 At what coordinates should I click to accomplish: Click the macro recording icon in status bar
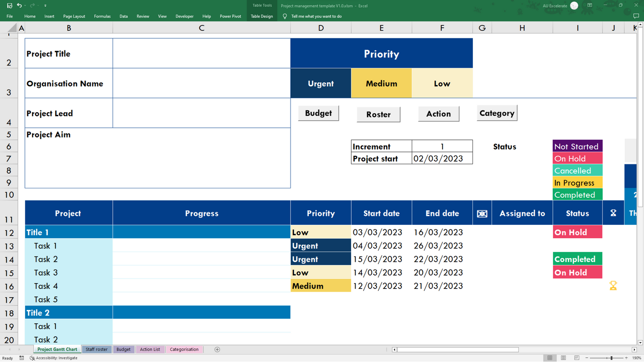click(21, 358)
